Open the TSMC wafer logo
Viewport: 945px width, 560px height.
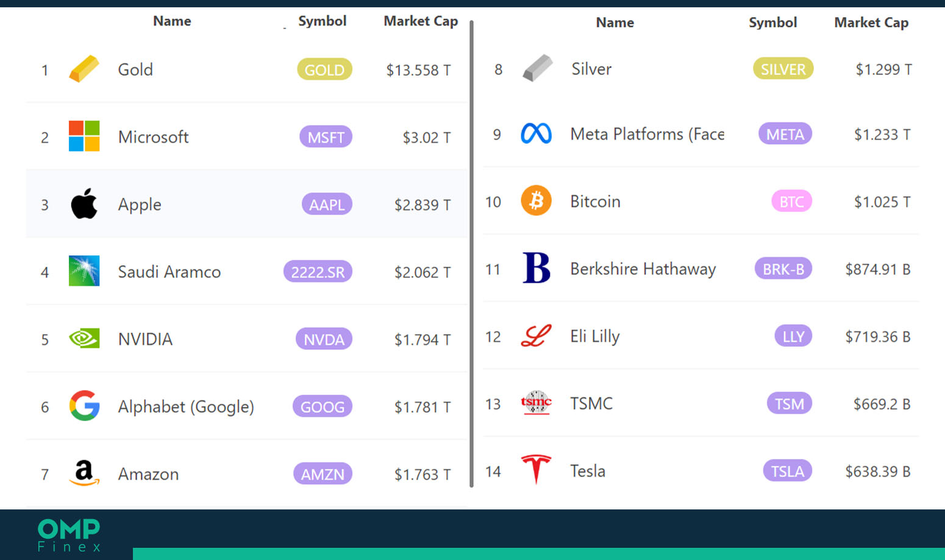point(536,403)
